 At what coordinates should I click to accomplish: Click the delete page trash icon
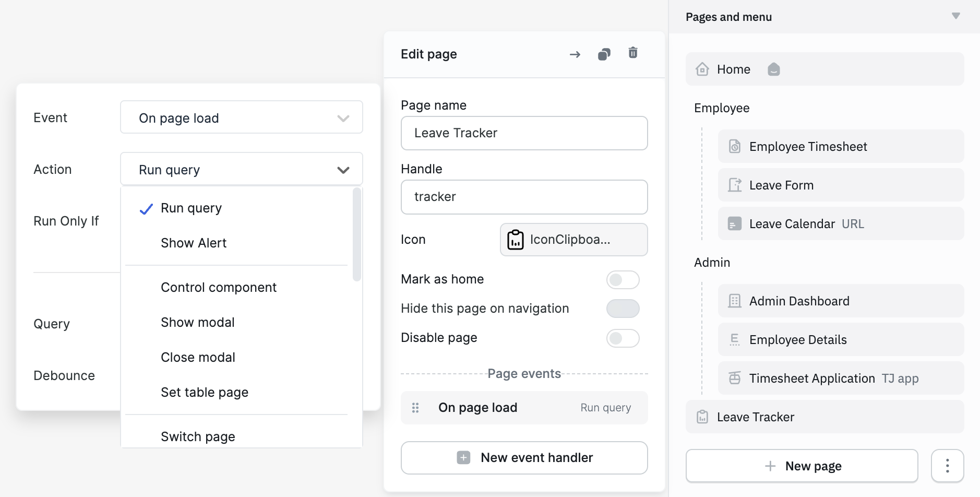point(633,53)
